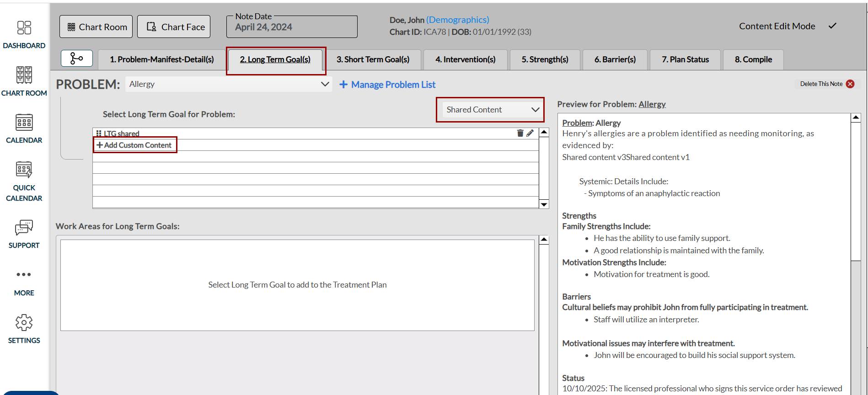Edit LTG shared goal with pencil icon

(x=530, y=133)
